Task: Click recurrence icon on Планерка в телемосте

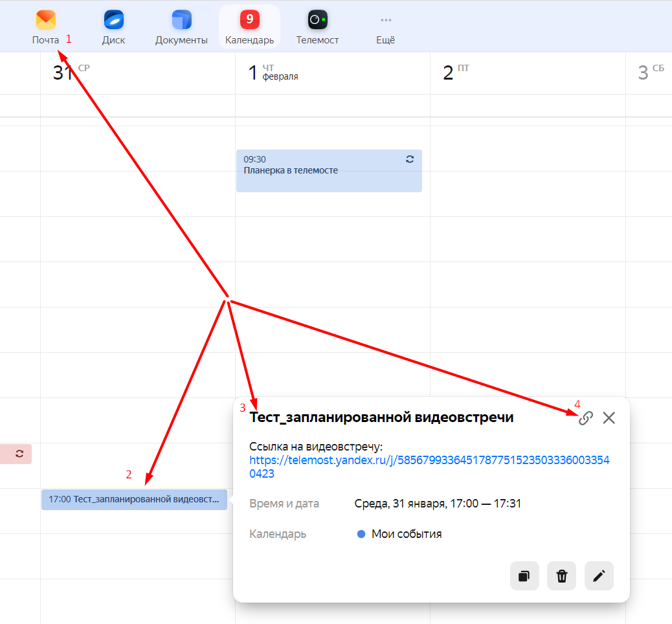Action: point(410,159)
